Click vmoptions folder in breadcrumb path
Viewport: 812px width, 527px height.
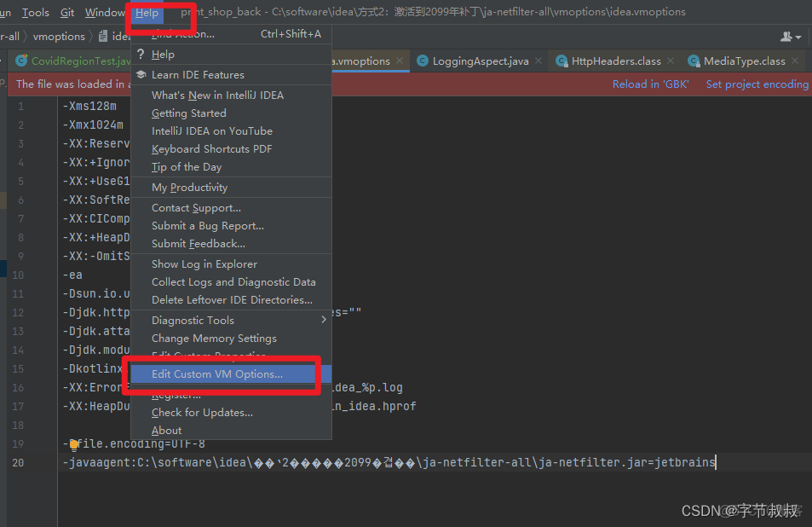59,37
